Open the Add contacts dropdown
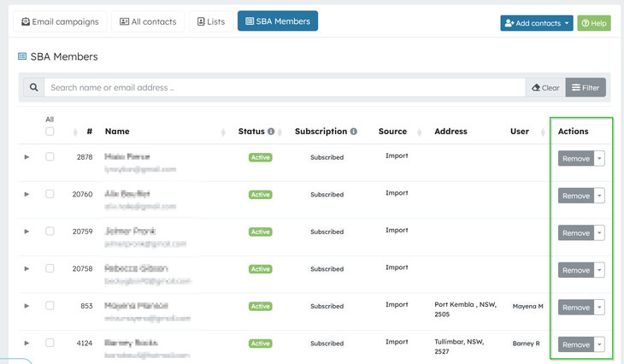This screenshot has width=624, height=364. (536, 23)
